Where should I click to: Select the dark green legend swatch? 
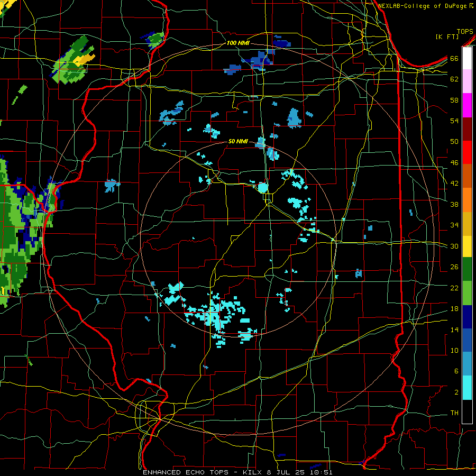[467, 269]
